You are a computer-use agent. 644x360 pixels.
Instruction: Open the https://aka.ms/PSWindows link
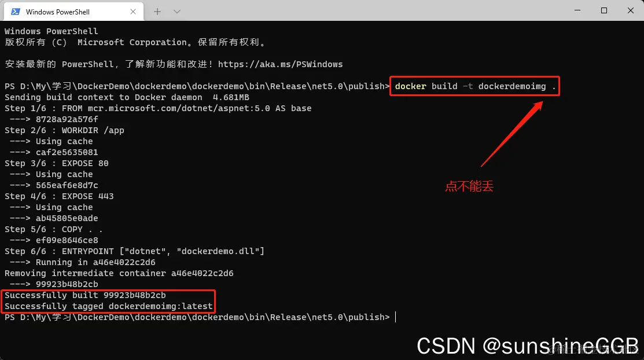coord(280,64)
